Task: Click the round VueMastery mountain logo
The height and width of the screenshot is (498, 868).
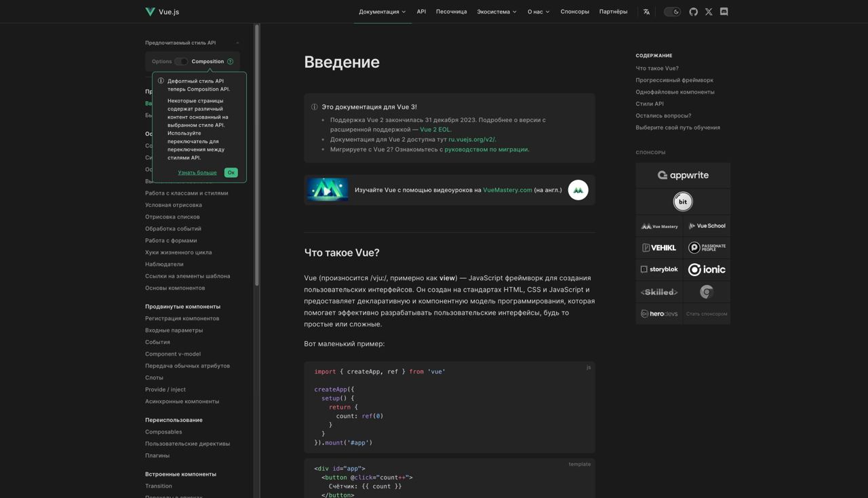Action: tap(578, 190)
